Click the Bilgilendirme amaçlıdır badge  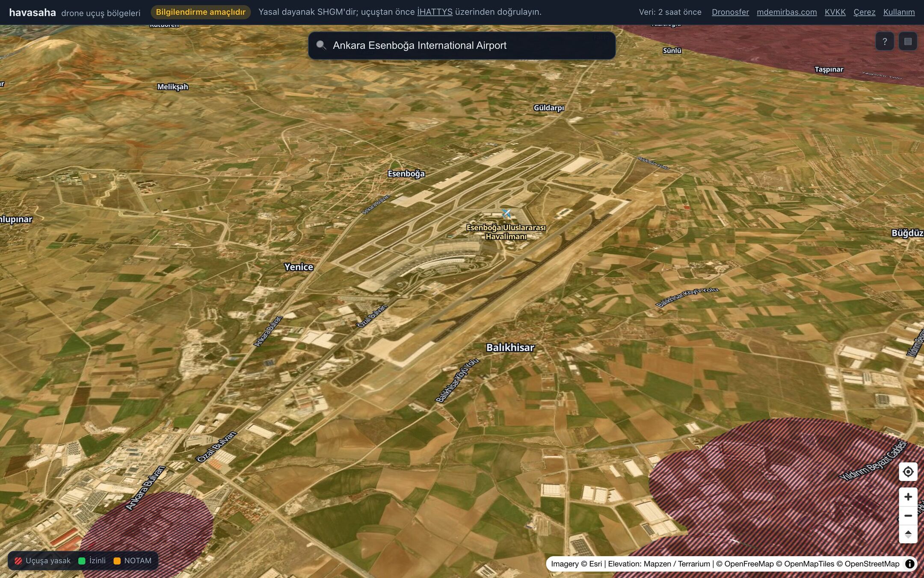click(201, 12)
